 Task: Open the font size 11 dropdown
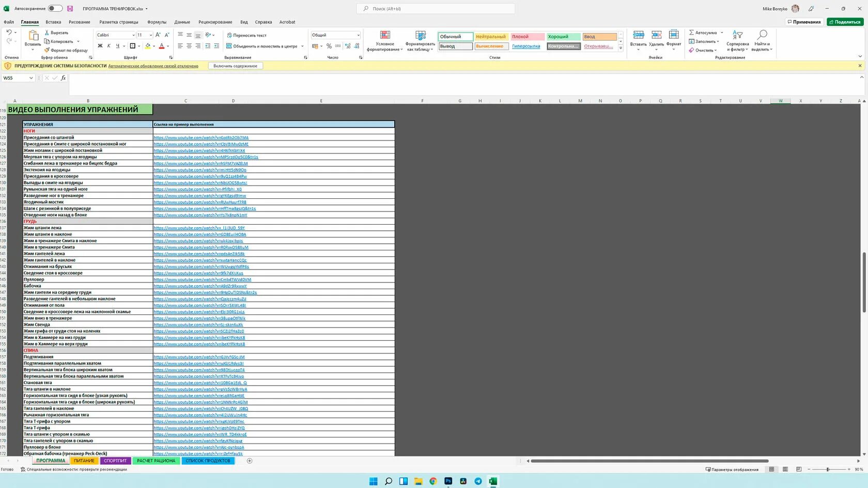click(x=150, y=35)
